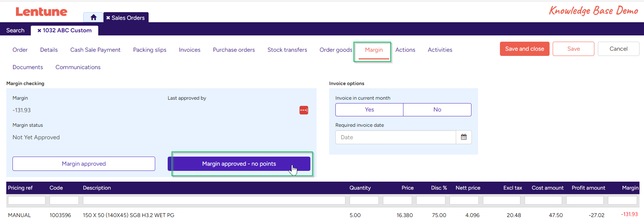
Task: Close the 1032 ABC Custom tab via x
Action: pos(39,31)
